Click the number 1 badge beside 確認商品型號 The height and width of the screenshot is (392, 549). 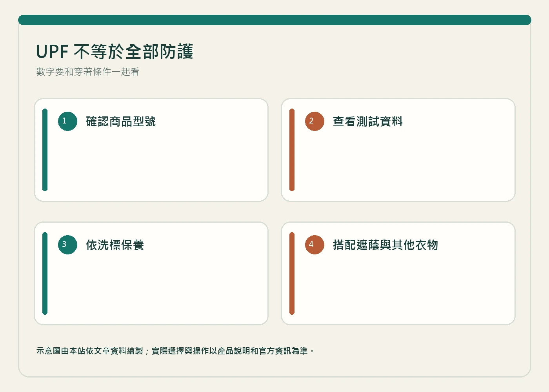(x=68, y=121)
